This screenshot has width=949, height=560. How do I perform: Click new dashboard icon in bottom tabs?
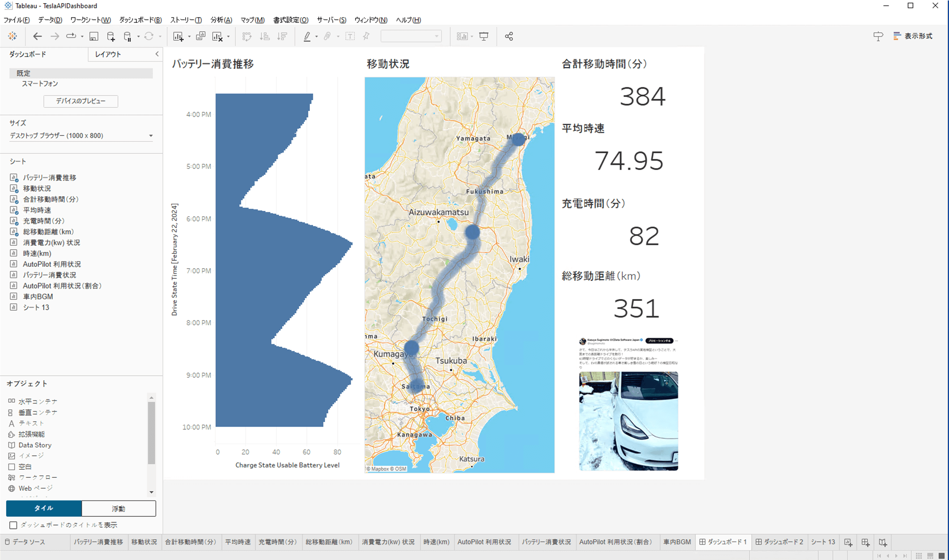[865, 542]
